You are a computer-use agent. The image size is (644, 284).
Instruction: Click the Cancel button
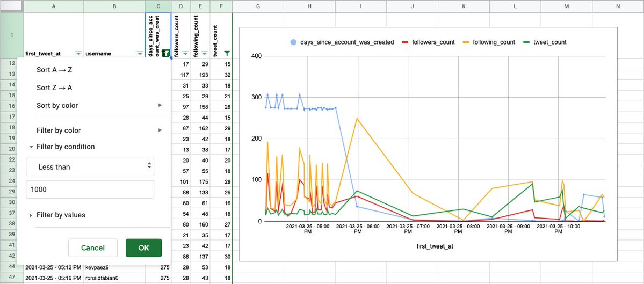(x=93, y=248)
